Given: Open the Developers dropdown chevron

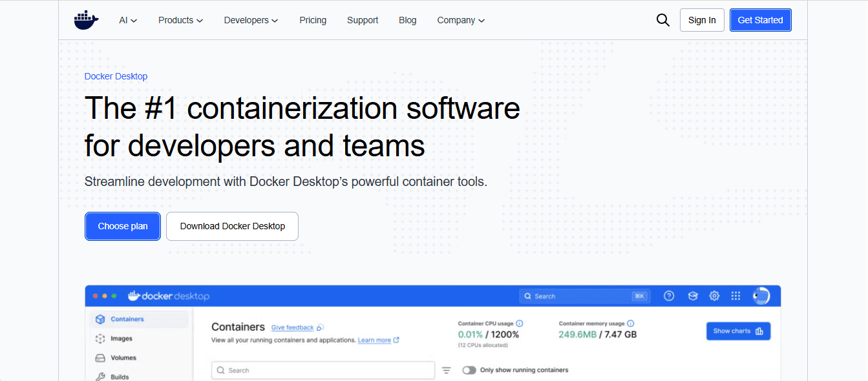Looking at the screenshot, I should pyautogui.click(x=275, y=20).
